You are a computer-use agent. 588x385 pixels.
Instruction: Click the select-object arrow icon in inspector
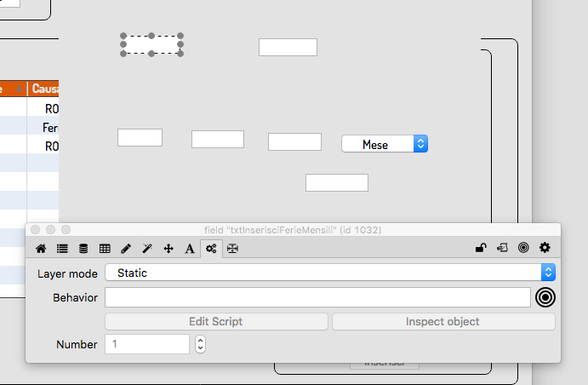502,248
